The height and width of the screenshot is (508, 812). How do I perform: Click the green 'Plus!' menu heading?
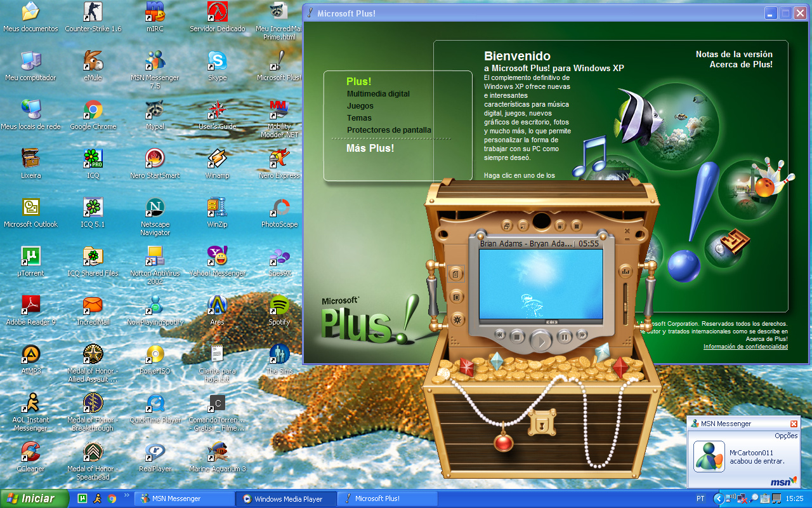point(358,81)
